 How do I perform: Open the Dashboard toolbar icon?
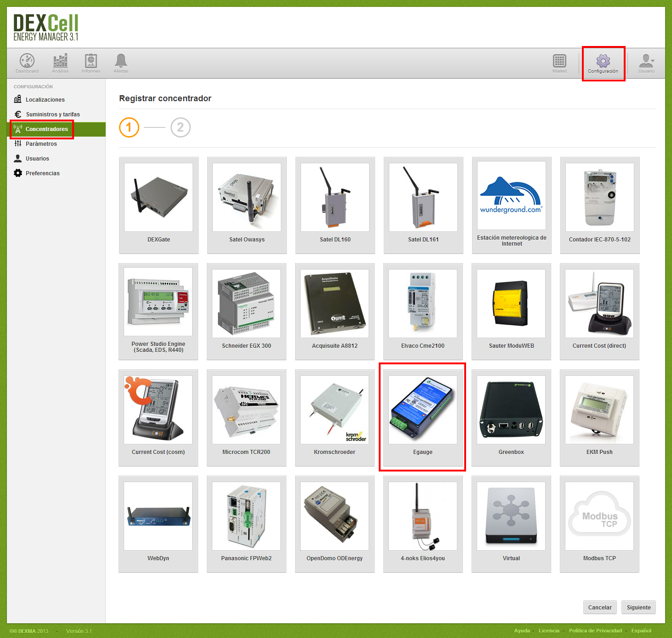(27, 63)
